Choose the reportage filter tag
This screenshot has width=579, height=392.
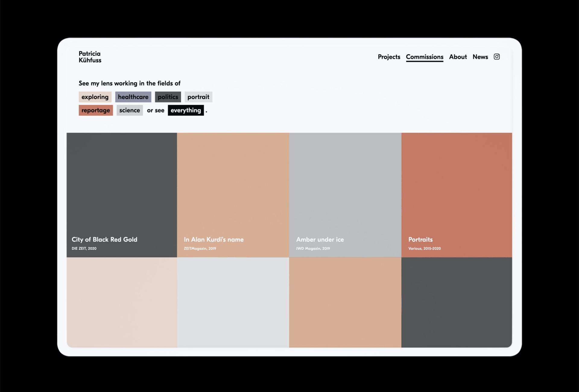coord(96,110)
